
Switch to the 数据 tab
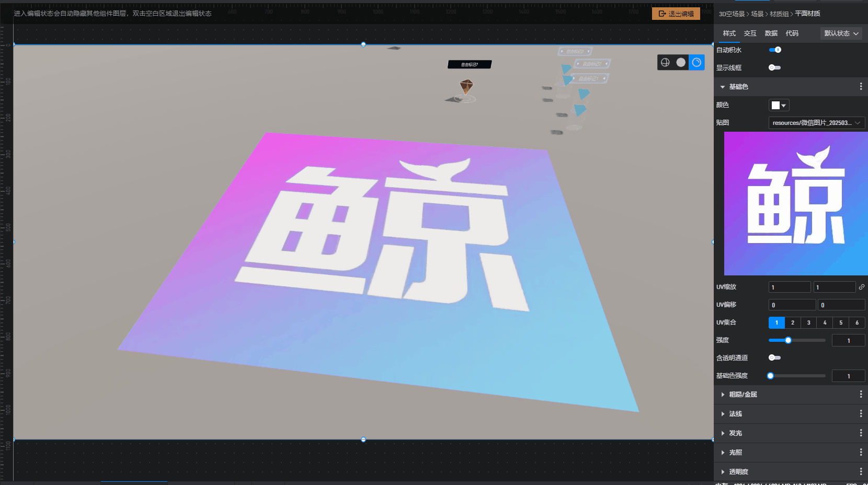771,33
